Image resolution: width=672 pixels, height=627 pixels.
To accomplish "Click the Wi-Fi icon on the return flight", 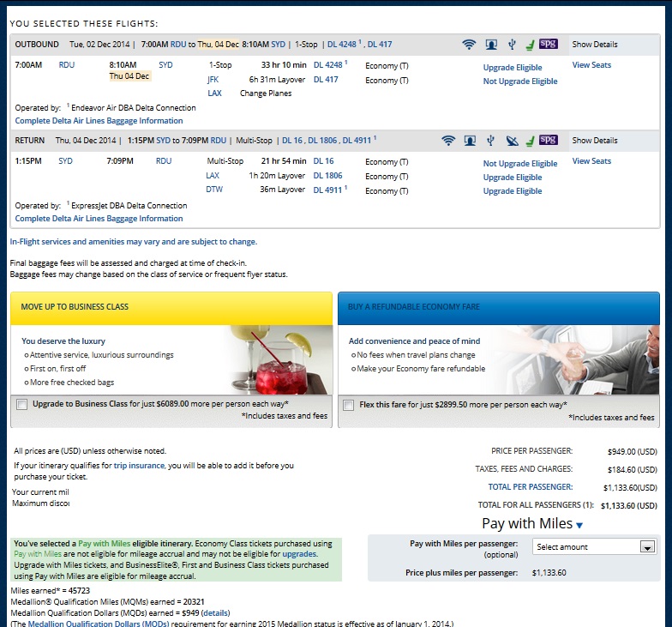I will click(448, 141).
